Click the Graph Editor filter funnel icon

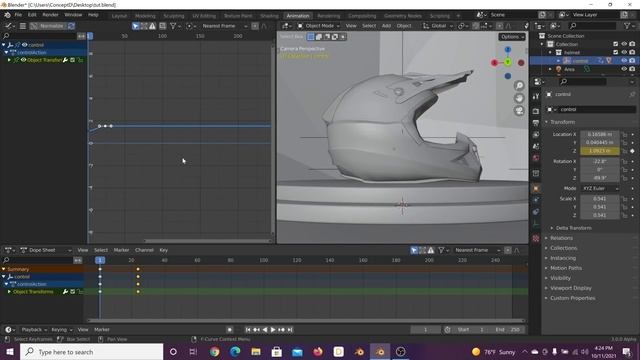173,26
